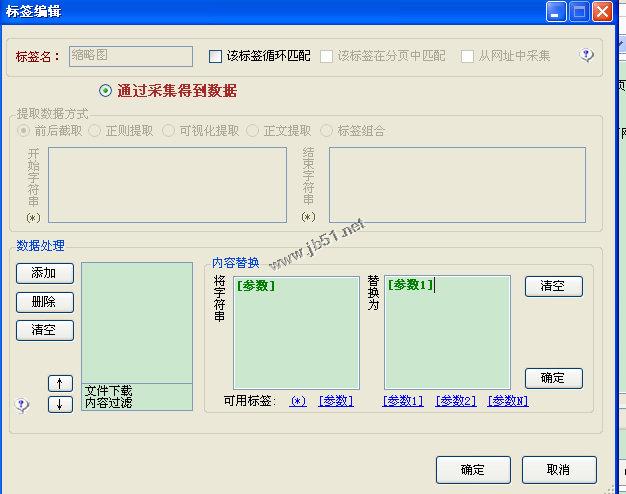Maximize the 标签编辑 window

[x=579, y=11]
